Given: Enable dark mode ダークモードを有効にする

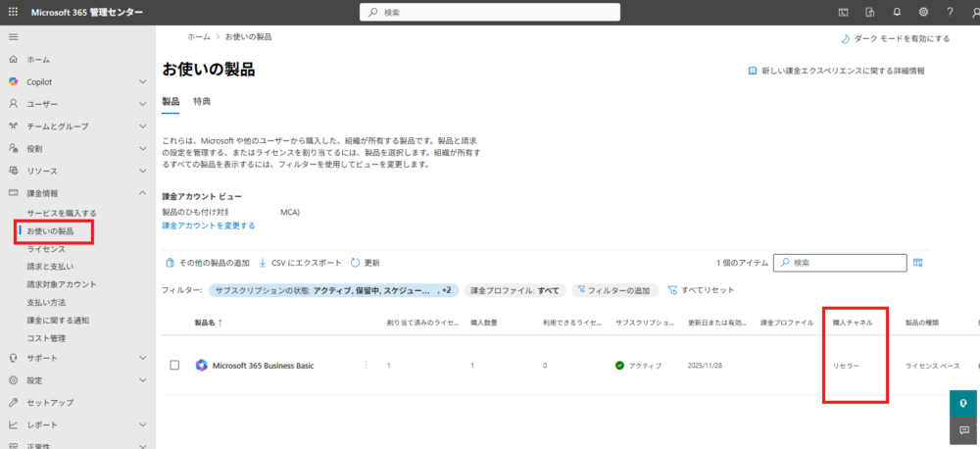Looking at the screenshot, I should click(x=895, y=39).
